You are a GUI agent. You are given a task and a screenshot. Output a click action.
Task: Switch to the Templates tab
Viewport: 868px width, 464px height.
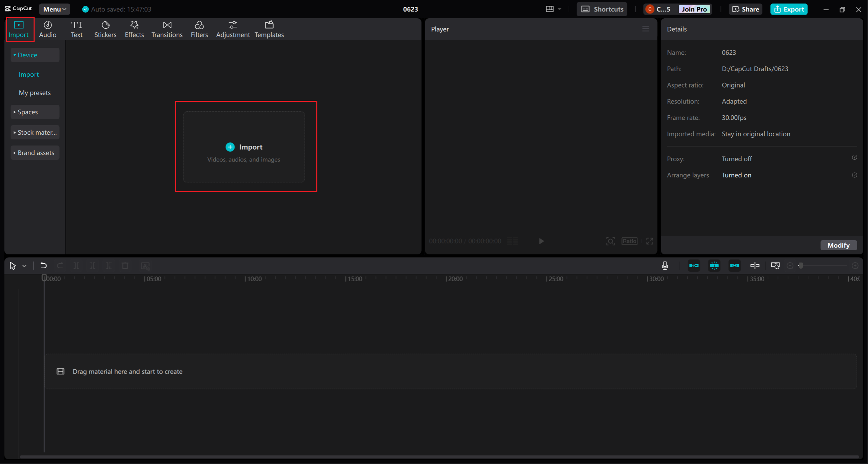[269, 29]
